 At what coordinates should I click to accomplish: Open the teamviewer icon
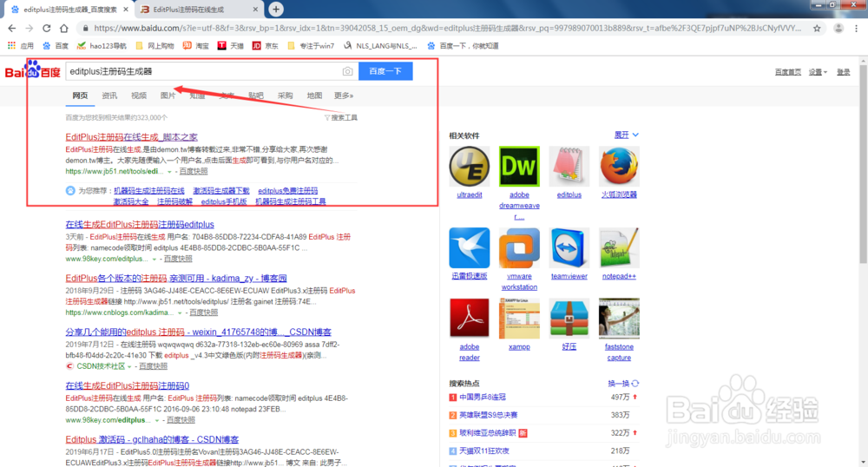point(569,247)
